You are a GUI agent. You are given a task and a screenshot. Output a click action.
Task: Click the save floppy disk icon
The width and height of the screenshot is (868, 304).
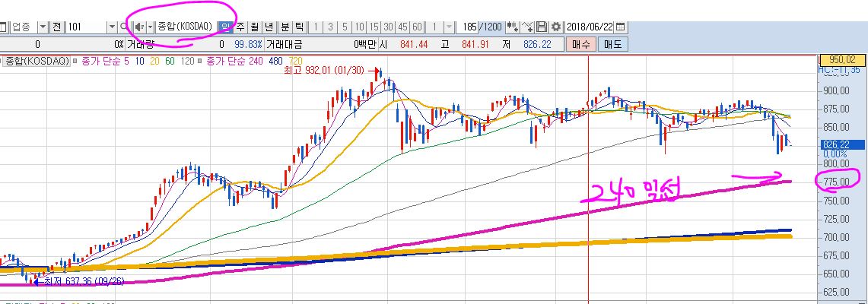pyautogui.click(x=542, y=27)
